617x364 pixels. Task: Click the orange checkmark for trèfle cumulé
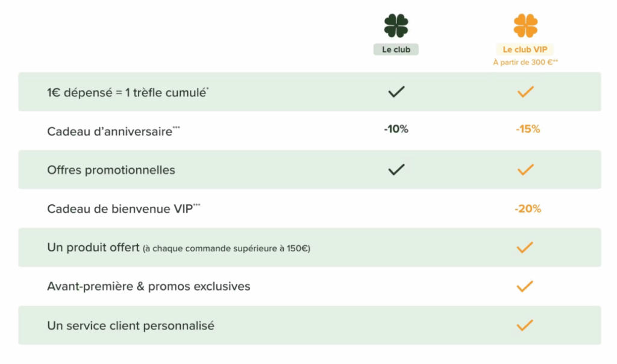(x=525, y=92)
